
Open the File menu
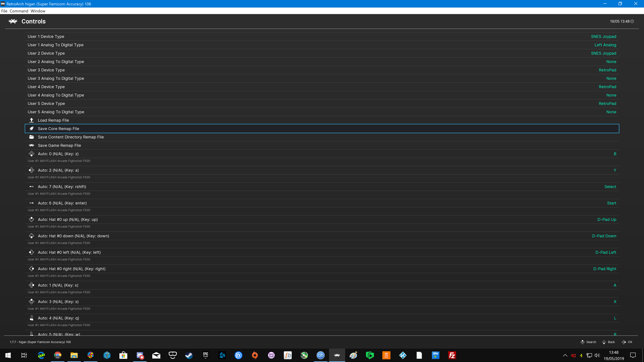tap(4, 11)
